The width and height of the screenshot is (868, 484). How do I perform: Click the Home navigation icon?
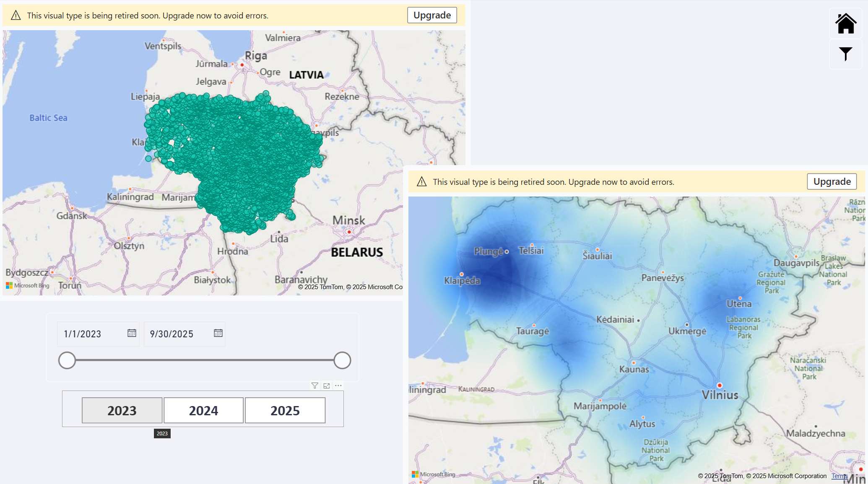845,23
